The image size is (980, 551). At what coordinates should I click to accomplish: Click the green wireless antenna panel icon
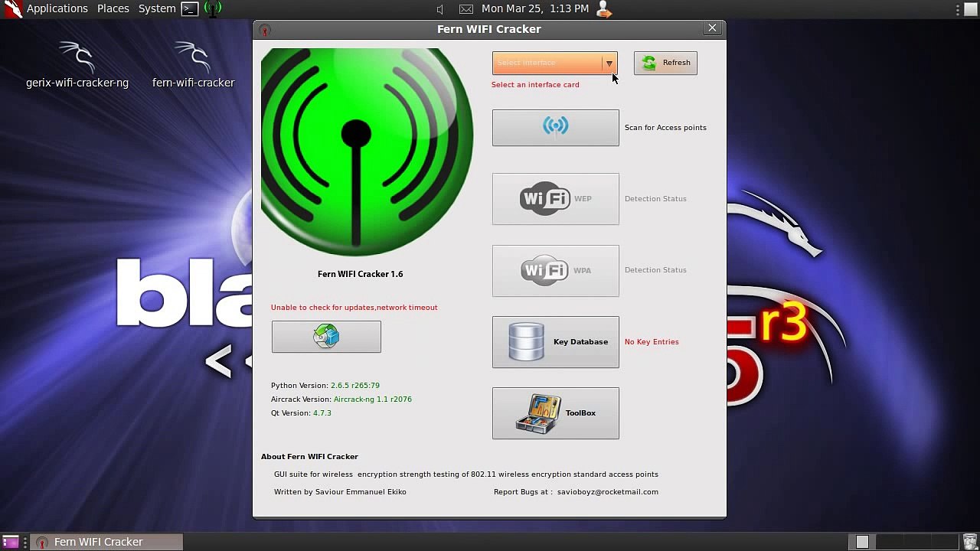coord(213,9)
